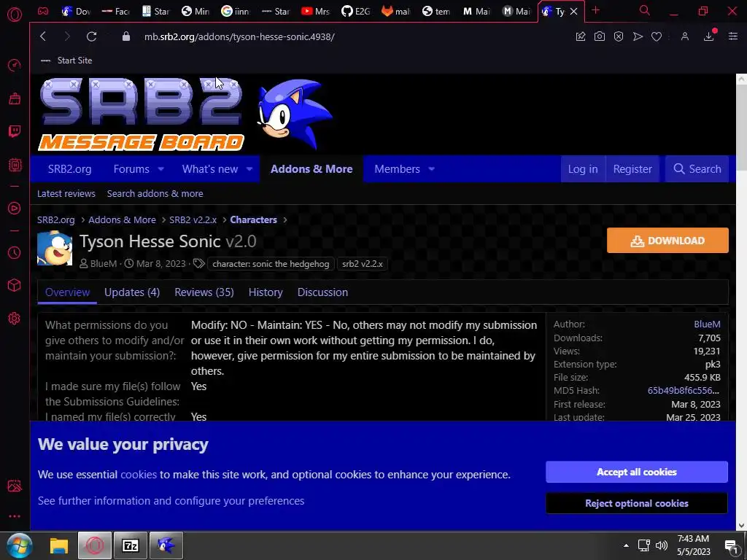
Task: Expand the Members dropdown arrow
Action: pos(432,169)
